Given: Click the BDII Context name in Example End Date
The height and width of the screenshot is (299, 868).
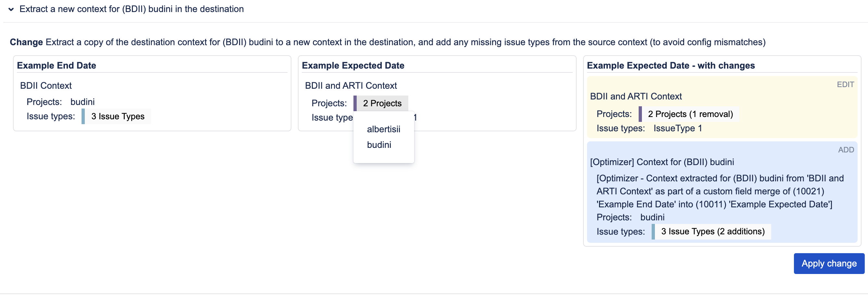Looking at the screenshot, I should click(46, 85).
